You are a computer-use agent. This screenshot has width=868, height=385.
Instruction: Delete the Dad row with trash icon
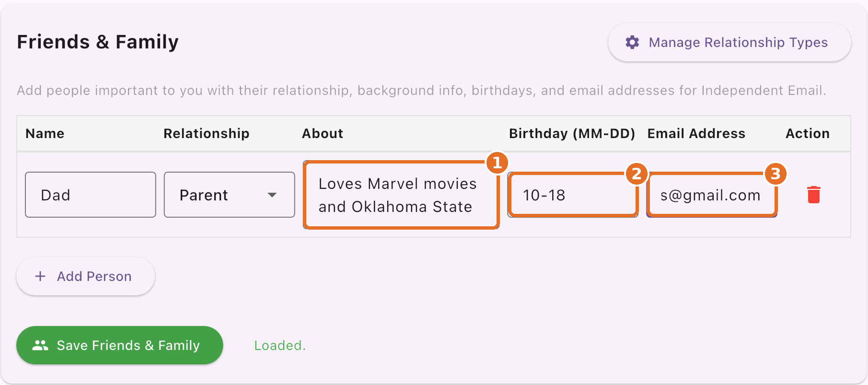(x=813, y=195)
